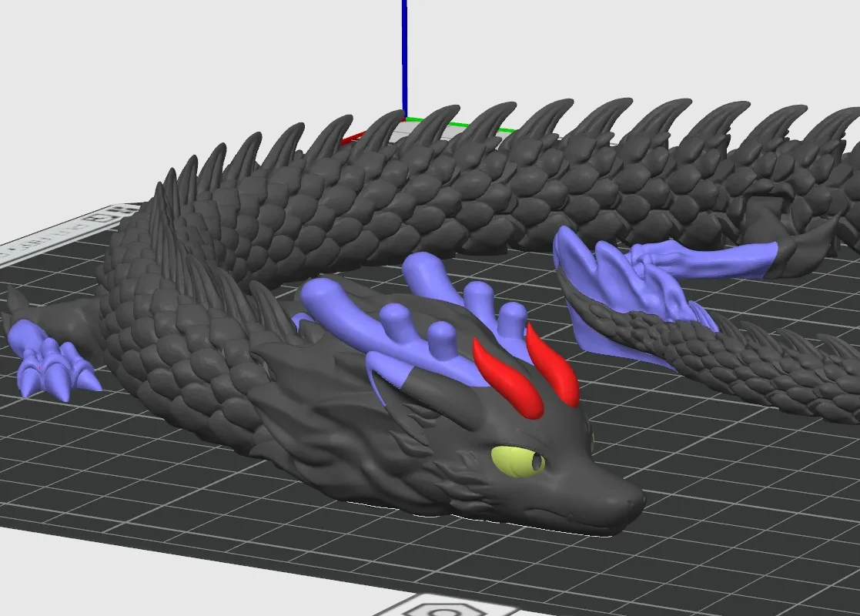Click the bed logo at bottom edge

click(439, 606)
